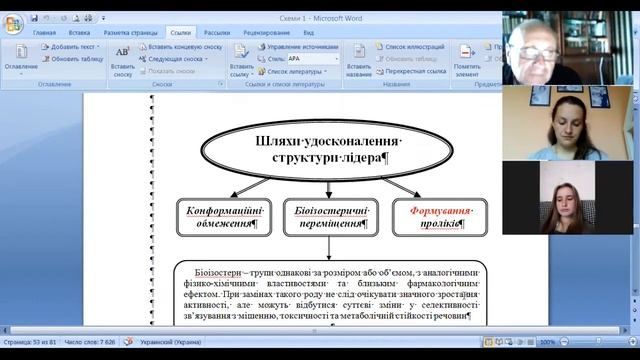Switch to Draft view
The image size is (640, 360).
[530, 342]
